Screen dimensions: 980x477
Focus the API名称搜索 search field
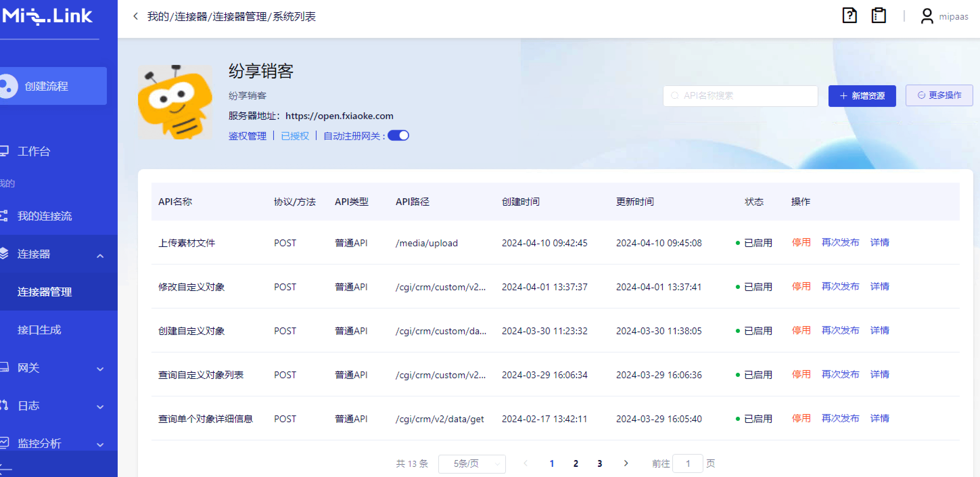point(740,95)
